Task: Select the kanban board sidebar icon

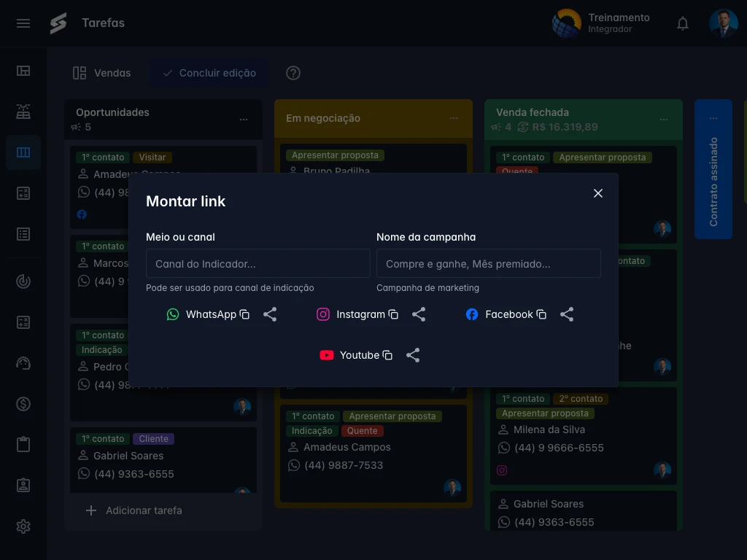Action: click(23, 152)
